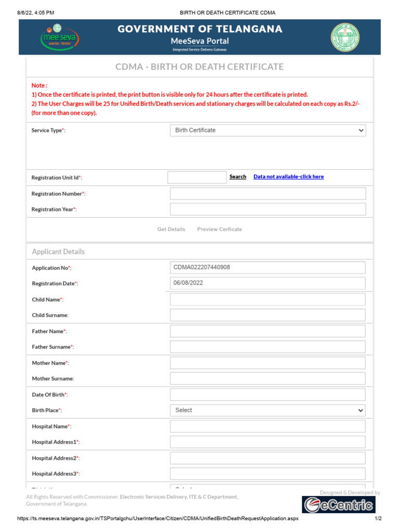Click the Registration Date field
The width and height of the screenshot is (399, 532).
tap(268, 284)
